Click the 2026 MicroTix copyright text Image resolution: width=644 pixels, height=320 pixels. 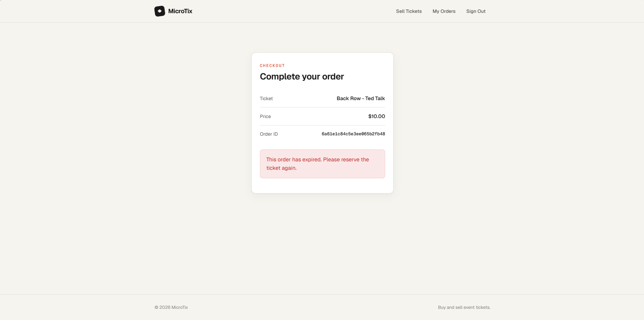coord(171,307)
